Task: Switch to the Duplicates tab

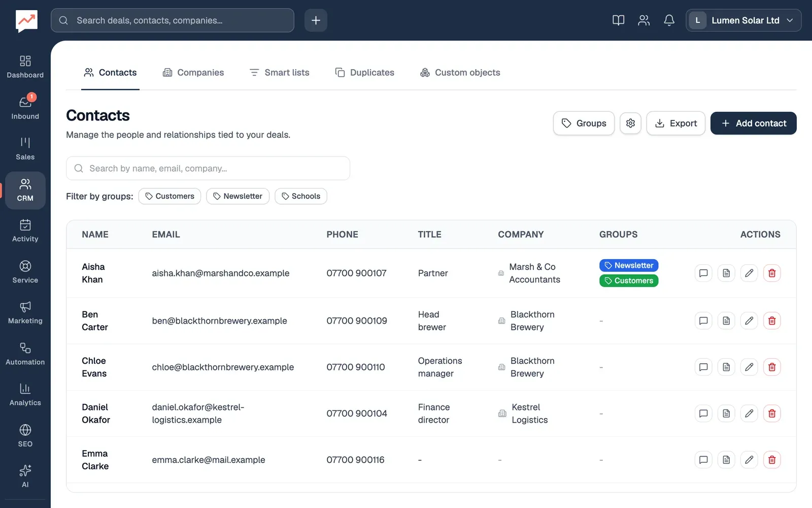Action: pyautogui.click(x=365, y=73)
